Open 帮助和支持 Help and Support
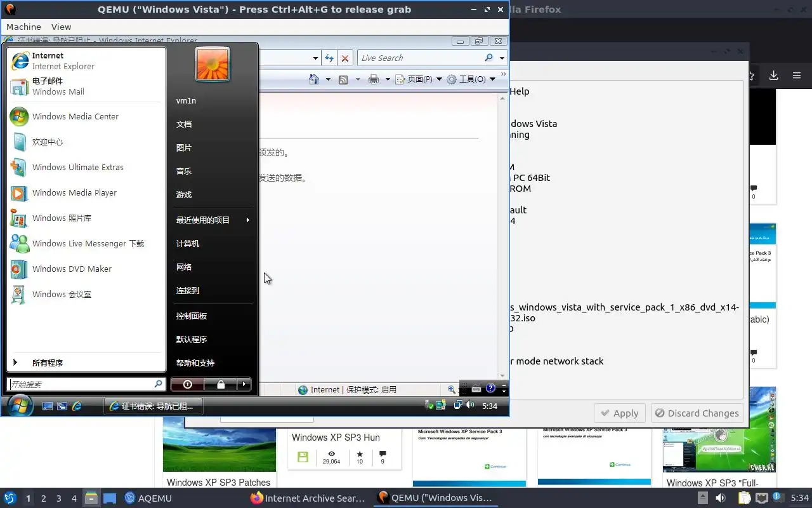812x508 pixels. (213, 363)
